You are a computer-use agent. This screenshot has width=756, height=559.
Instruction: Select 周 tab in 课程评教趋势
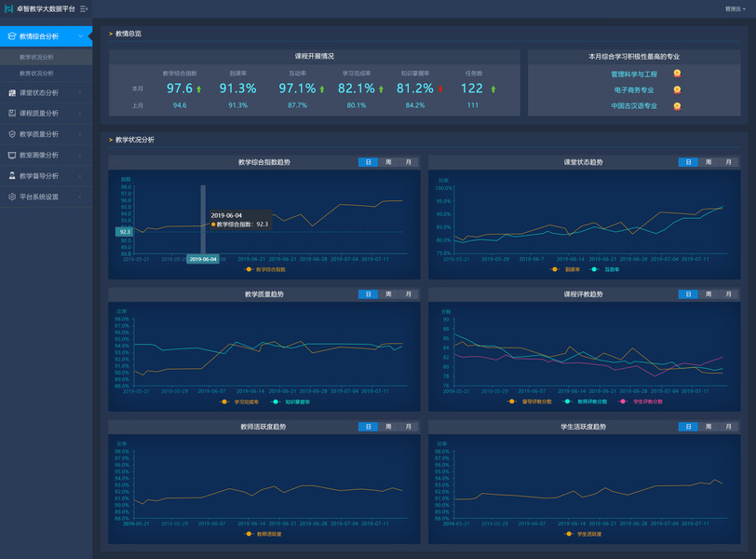click(709, 294)
